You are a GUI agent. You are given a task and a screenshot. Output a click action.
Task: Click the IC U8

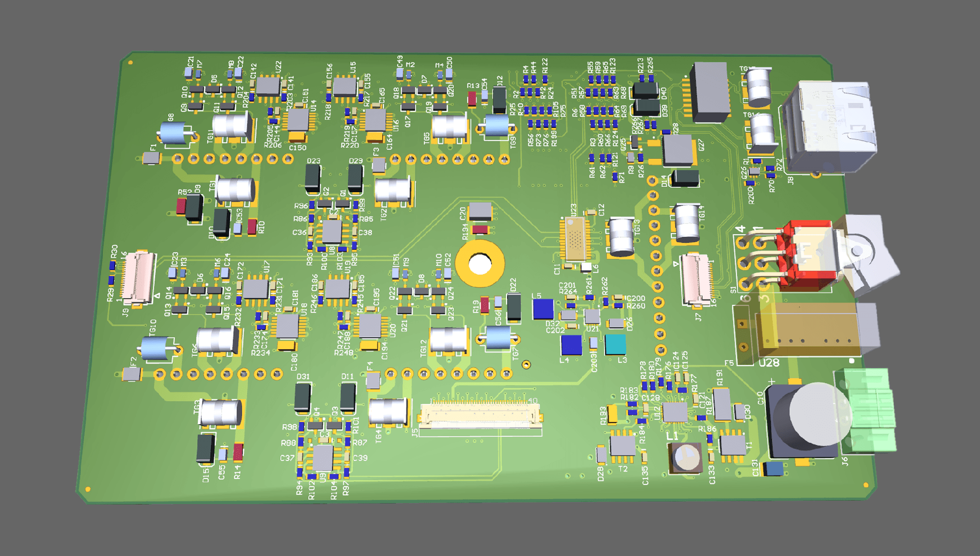[332, 232]
